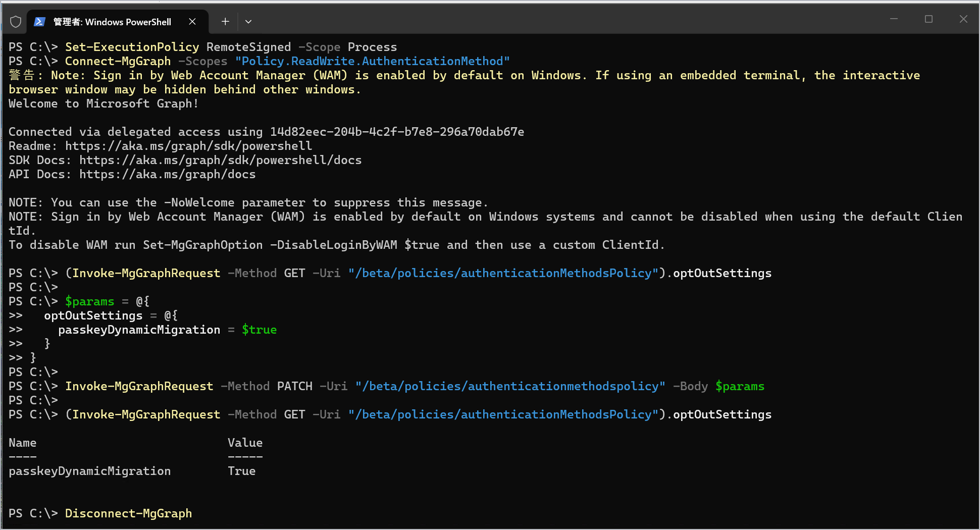Click PATCH method in Invoke-MgGraphRequest command
The width and height of the screenshot is (980, 530).
295,386
